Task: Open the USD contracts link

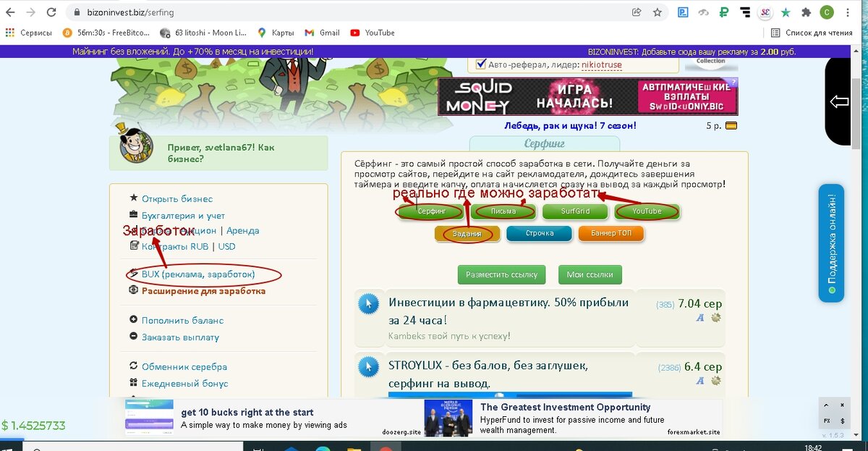Action: 226,246
